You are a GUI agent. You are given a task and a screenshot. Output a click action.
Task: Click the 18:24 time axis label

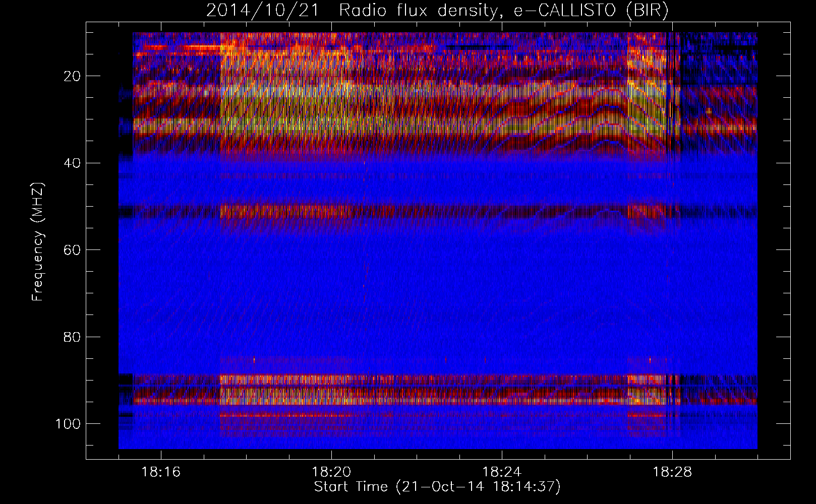point(502,472)
